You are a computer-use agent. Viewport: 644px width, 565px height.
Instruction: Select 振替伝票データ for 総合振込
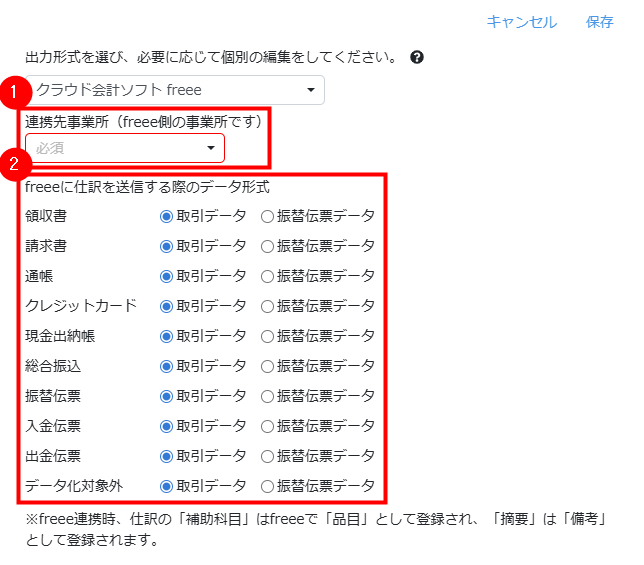coord(267,366)
